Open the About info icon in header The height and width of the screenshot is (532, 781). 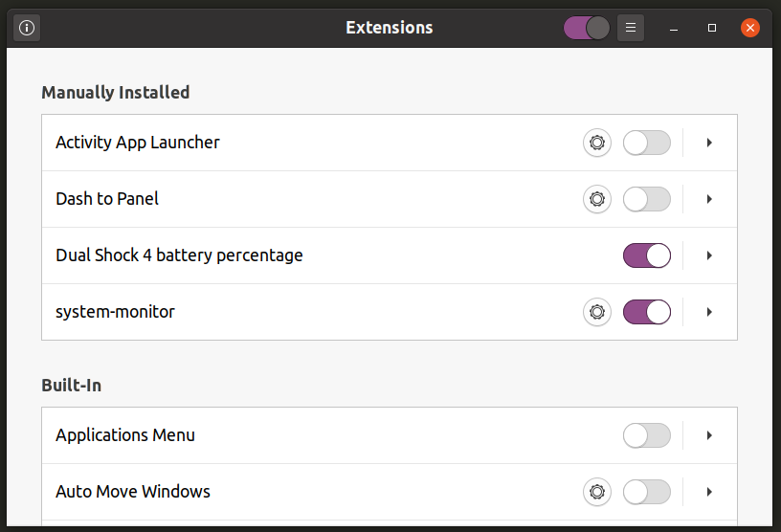point(27,28)
